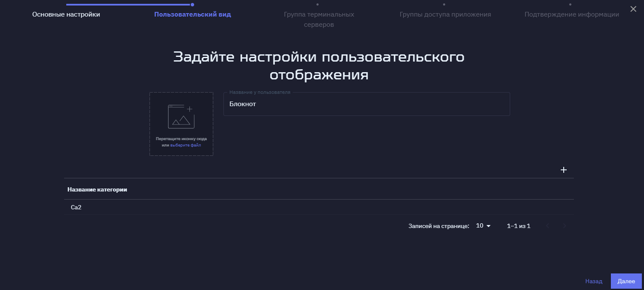This screenshot has height=290, width=644.
Task: Select the Ca2 category row
Action: (x=319, y=207)
